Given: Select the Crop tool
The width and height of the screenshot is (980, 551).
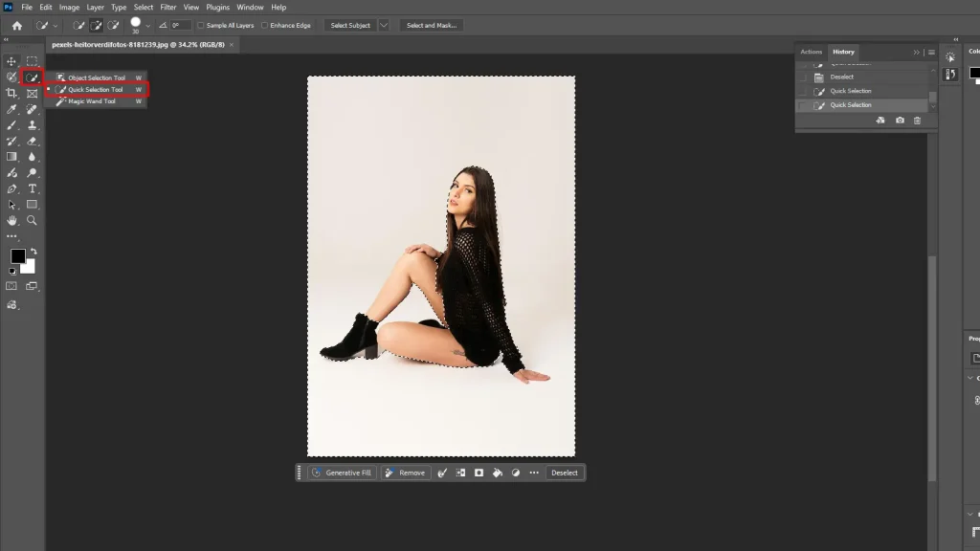Looking at the screenshot, I should tap(11, 93).
